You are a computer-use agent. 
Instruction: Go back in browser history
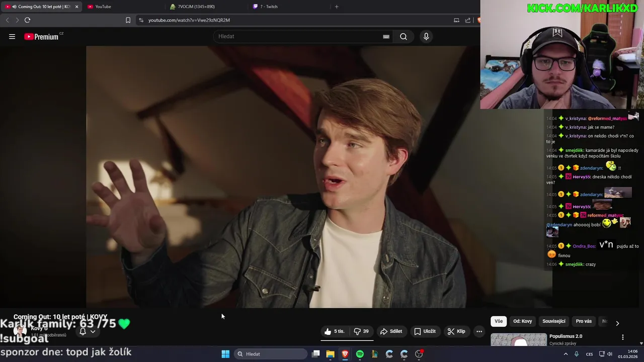pos(7,20)
